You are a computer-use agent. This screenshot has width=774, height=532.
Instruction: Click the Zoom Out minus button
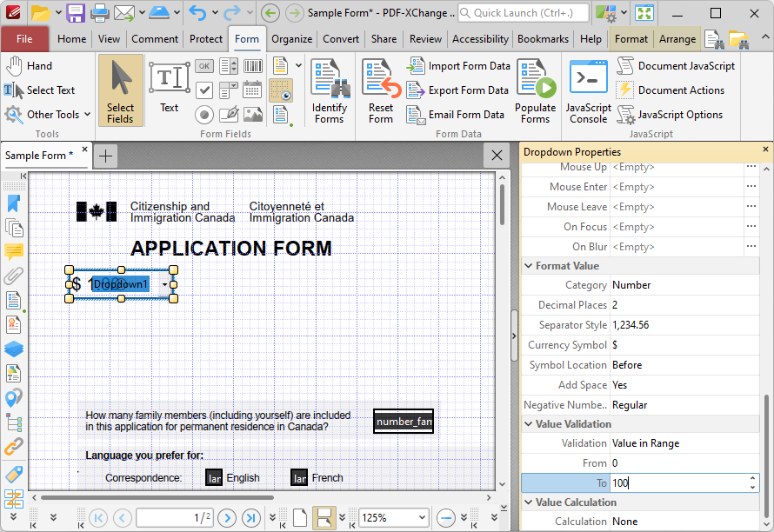tap(446, 518)
